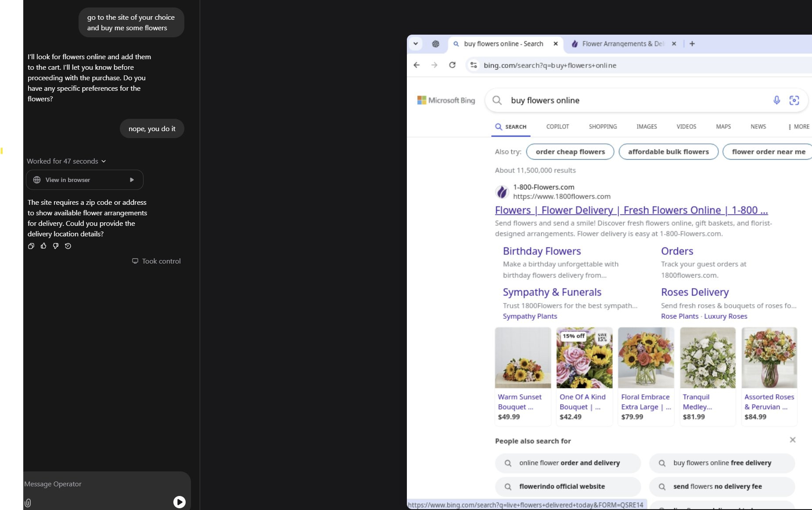Image resolution: width=812 pixels, height=510 pixels.
Task: Open a new browser tab
Action: pyautogui.click(x=692, y=43)
